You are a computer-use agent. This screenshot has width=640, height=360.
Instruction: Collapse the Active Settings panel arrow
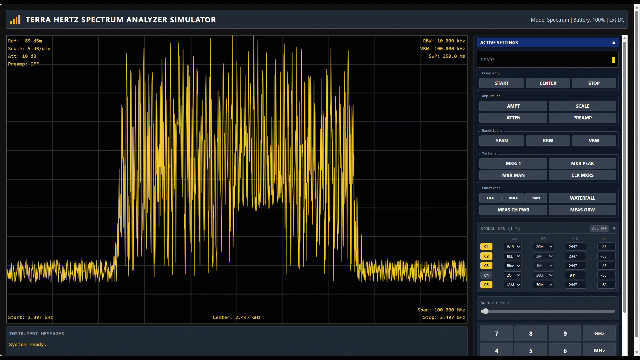[613, 42]
